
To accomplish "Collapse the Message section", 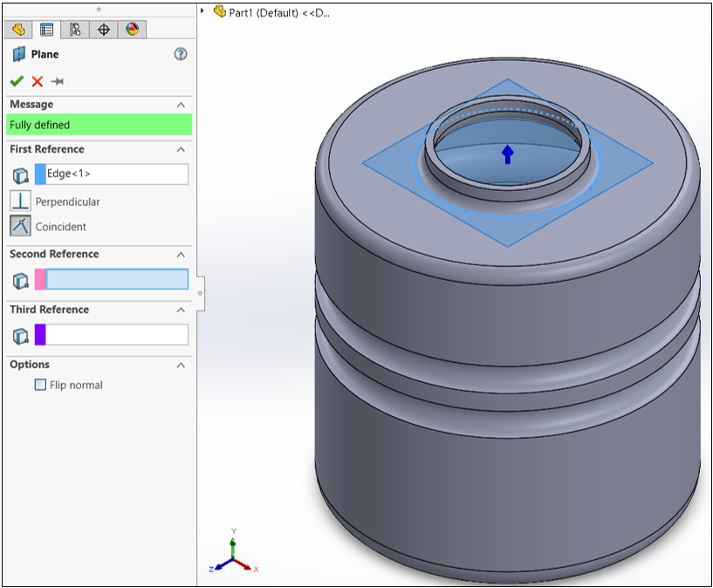I will point(181,104).
